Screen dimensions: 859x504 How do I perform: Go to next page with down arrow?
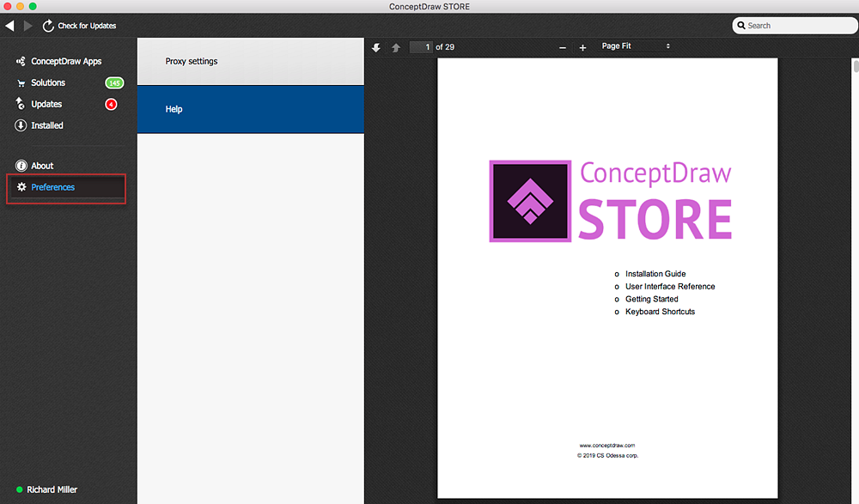coord(376,48)
